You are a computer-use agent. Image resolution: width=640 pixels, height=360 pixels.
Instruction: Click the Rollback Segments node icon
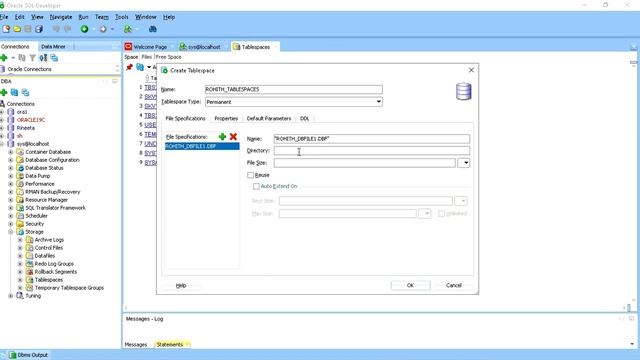(29, 272)
